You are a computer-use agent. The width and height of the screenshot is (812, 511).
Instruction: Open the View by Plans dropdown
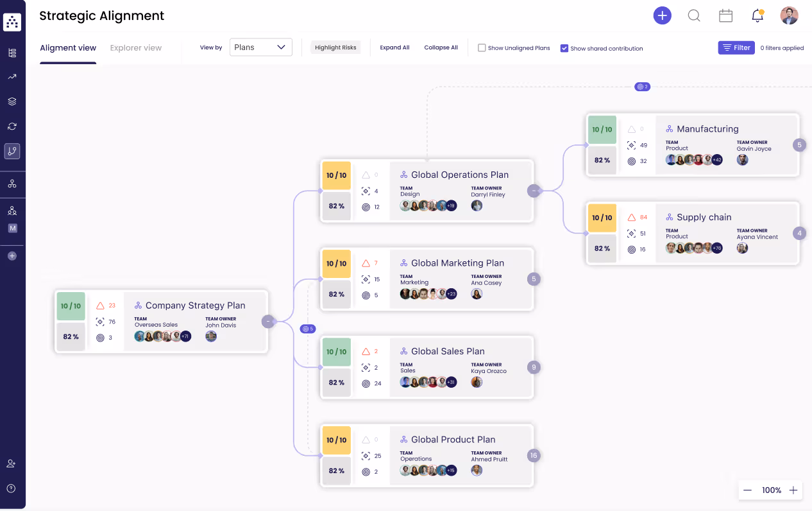pos(260,47)
